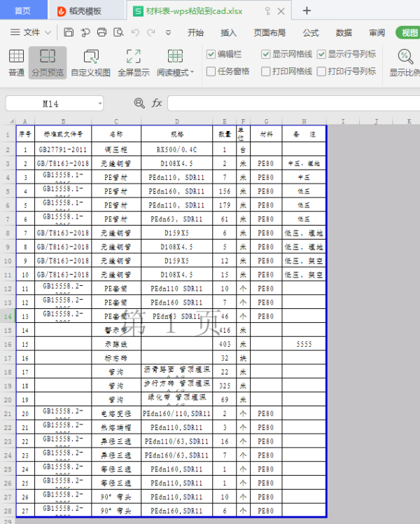Switch to the 首页 home tab
Viewport: 420px width, 524px height.
pos(23,10)
